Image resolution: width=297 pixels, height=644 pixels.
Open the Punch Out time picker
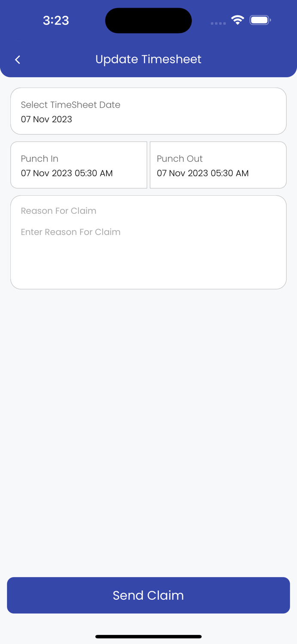pos(218,165)
